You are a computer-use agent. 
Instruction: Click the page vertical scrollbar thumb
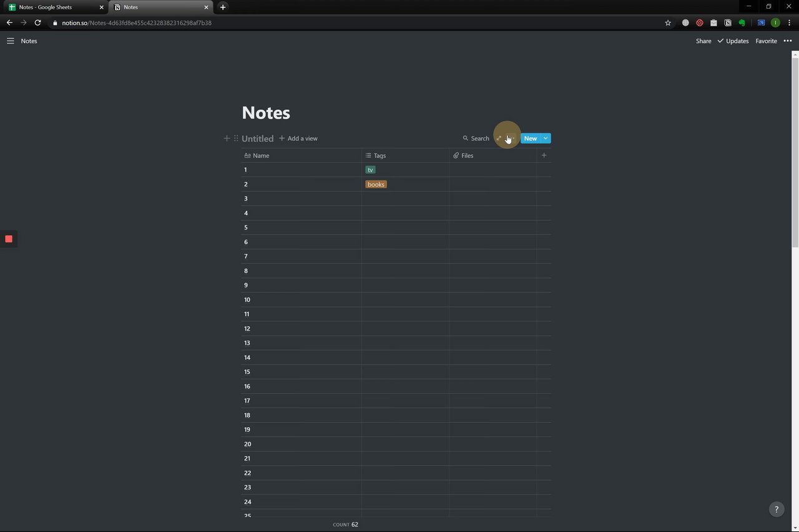tap(795, 152)
